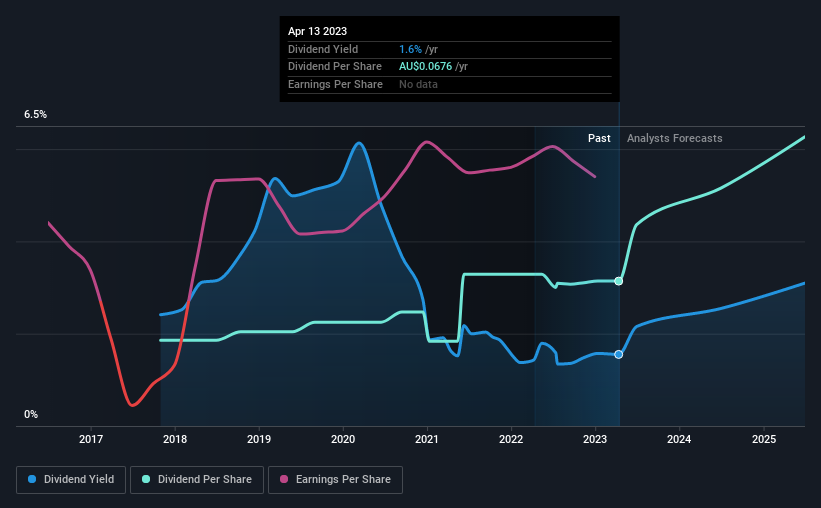Click the 6.5% y-axis label
The height and width of the screenshot is (508, 821).
click(x=35, y=115)
